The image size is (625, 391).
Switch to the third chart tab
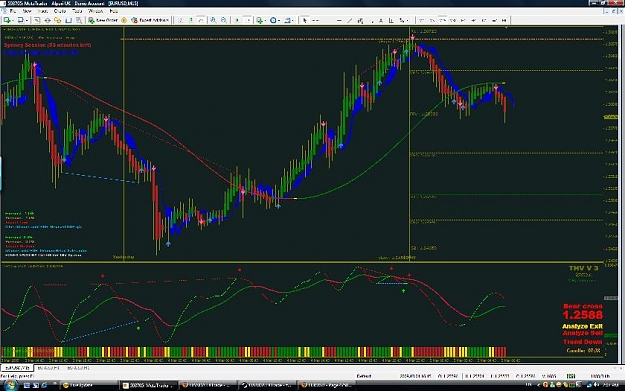tap(78, 368)
